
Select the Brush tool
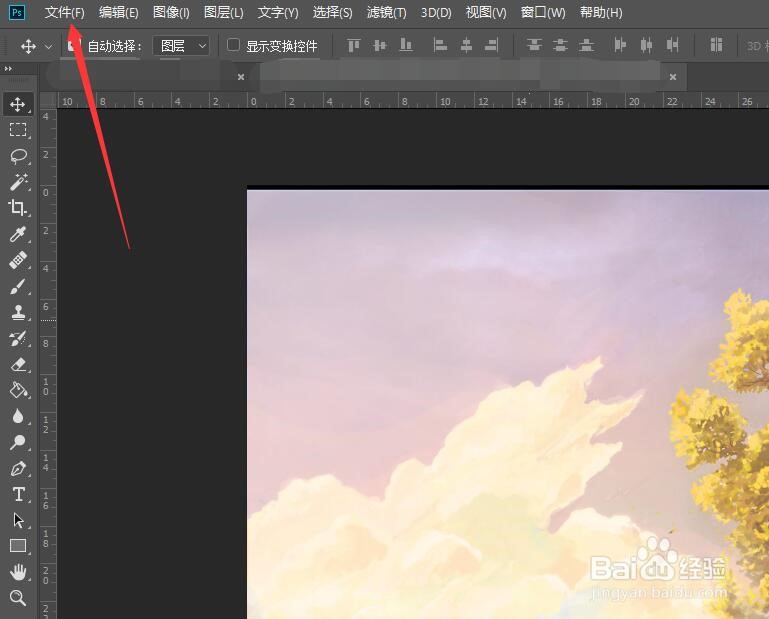click(18, 286)
